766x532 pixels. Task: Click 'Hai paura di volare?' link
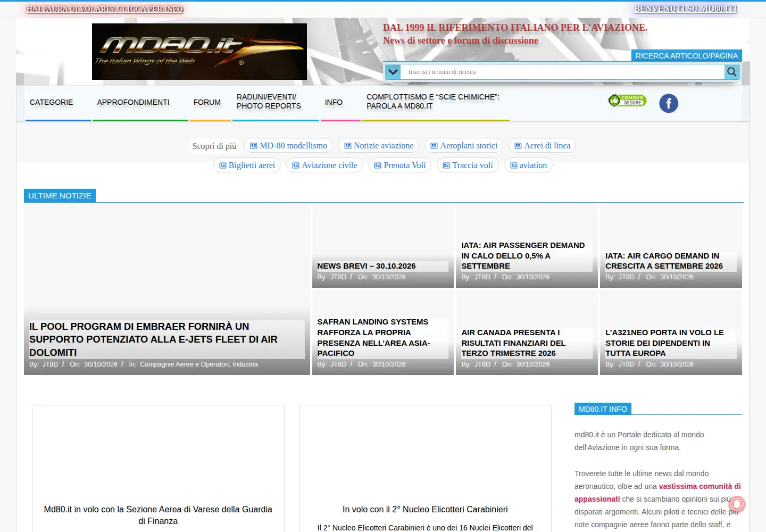(105, 9)
